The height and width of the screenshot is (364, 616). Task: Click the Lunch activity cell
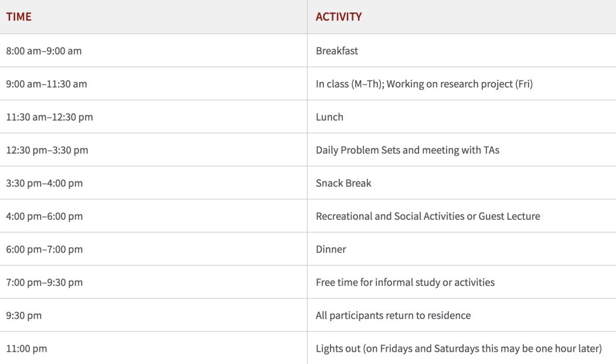[x=329, y=117]
